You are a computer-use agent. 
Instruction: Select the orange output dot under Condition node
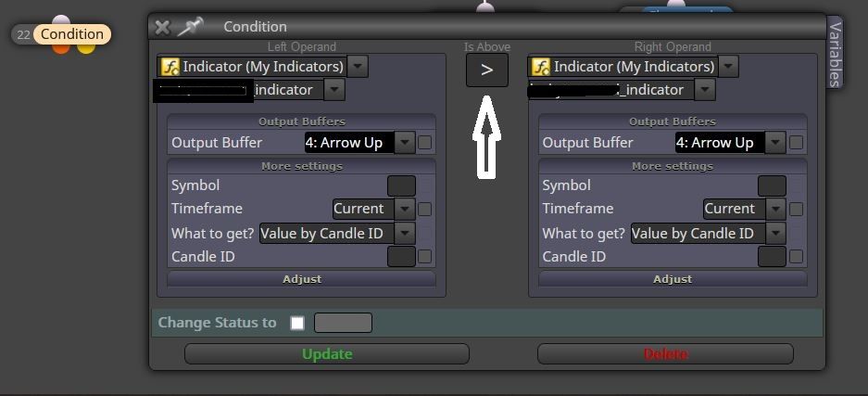61,48
